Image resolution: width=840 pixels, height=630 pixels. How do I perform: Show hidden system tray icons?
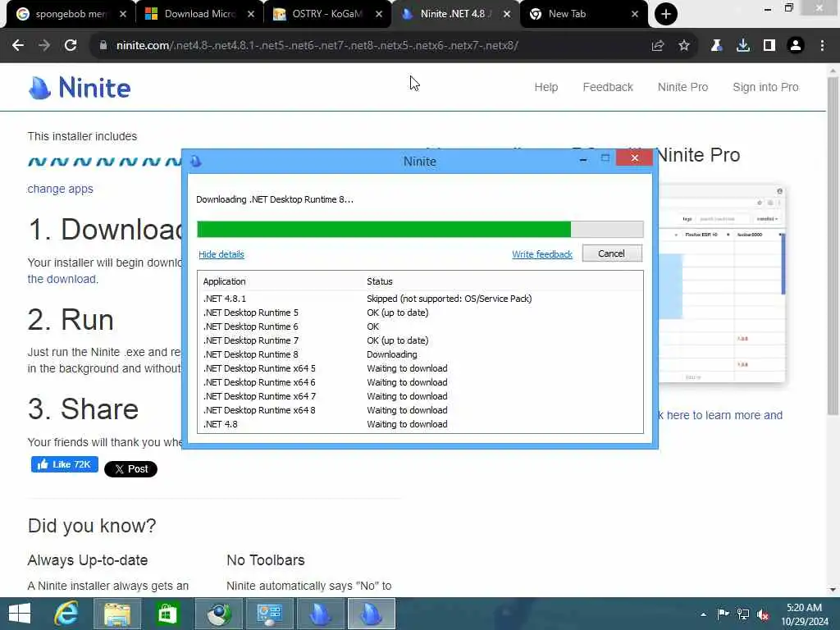coord(703,614)
